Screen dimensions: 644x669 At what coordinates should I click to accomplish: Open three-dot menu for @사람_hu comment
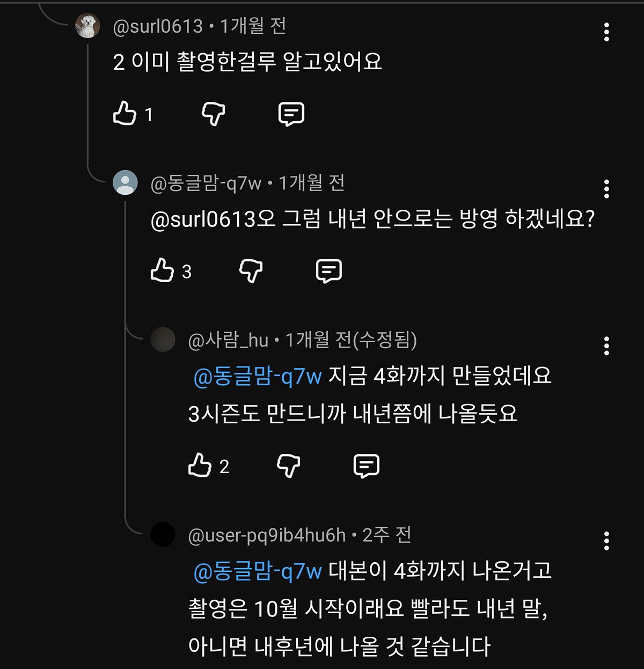606,346
